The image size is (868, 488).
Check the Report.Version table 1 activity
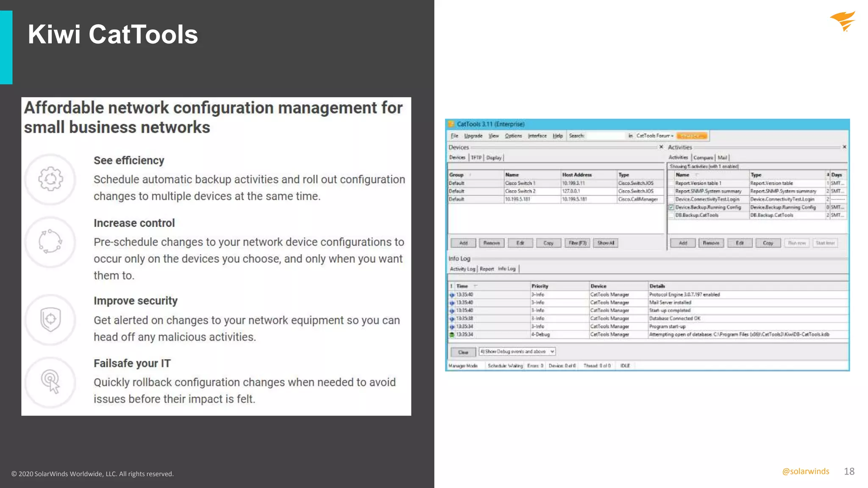(671, 183)
